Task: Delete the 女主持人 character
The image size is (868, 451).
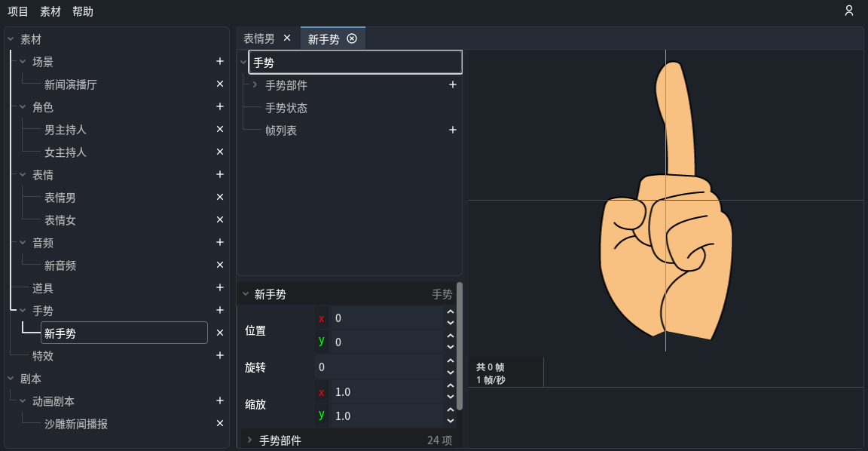Action: (219, 152)
